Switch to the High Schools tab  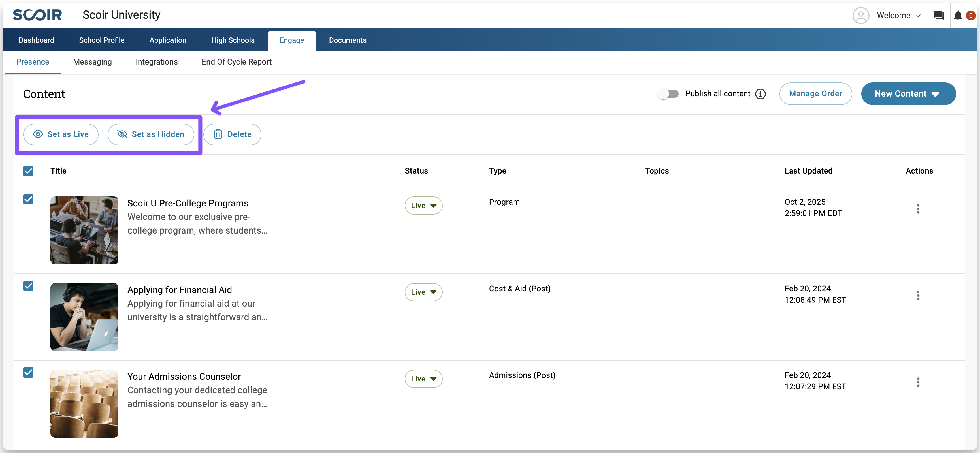(233, 40)
